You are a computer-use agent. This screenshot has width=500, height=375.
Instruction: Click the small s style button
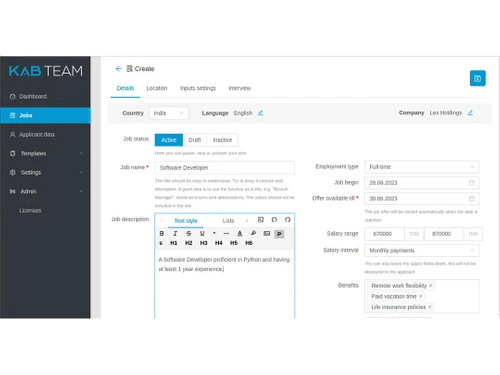(161, 243)
